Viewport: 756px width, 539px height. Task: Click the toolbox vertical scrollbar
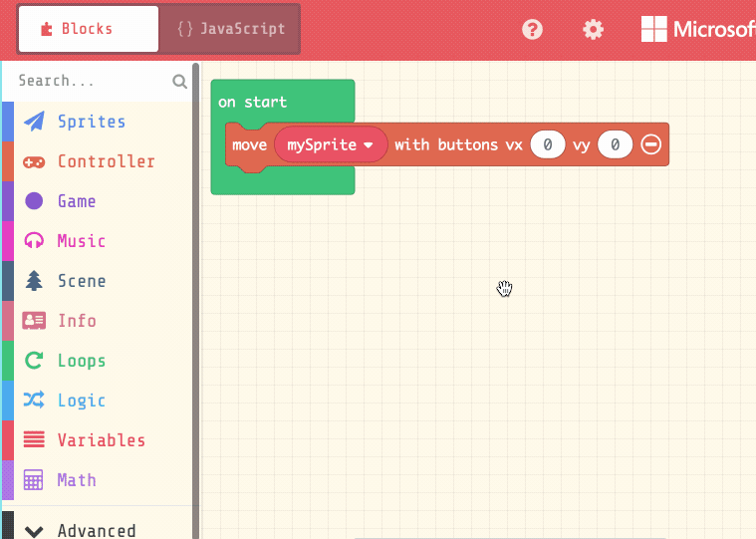pos(195,299)
